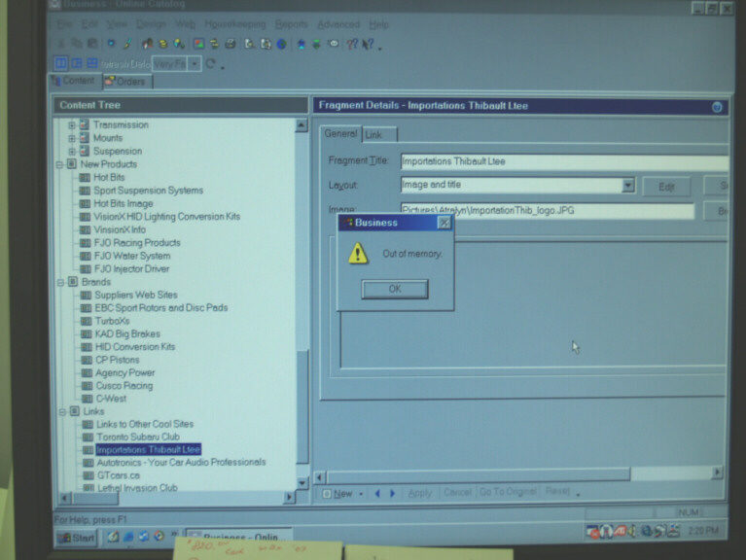
Task: Collapse the Brands tree node
Action: click(x=59, y=282)
